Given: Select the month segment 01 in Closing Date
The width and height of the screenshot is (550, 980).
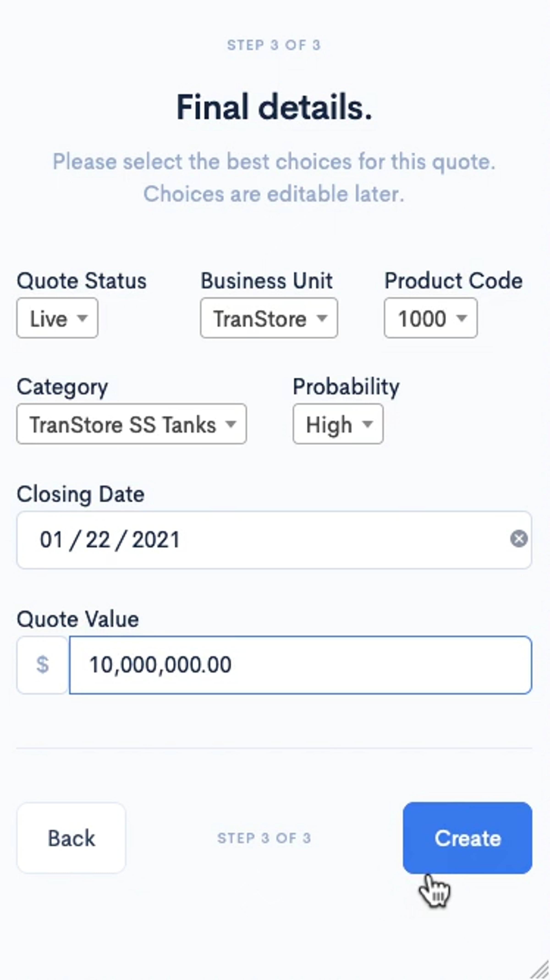Looking at the screenshot, I should tap(51, 540).
